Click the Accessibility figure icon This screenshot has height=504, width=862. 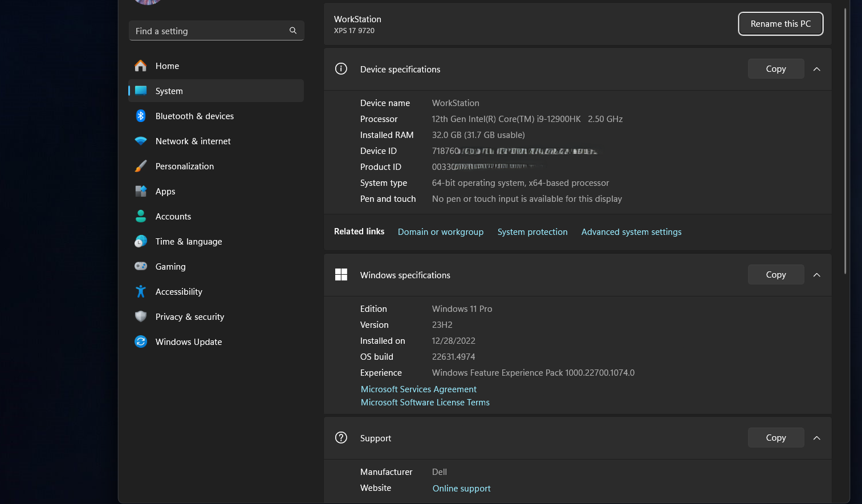(x=141, y=291)
